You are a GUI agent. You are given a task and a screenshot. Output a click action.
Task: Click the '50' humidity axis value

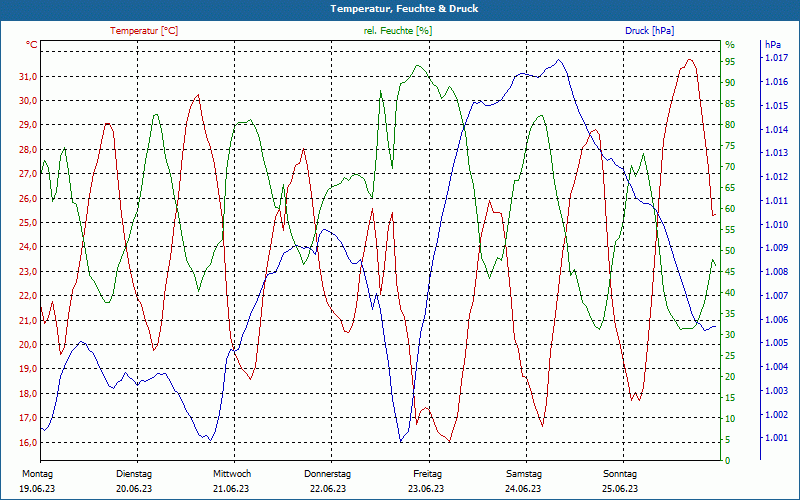click(730, 251)
